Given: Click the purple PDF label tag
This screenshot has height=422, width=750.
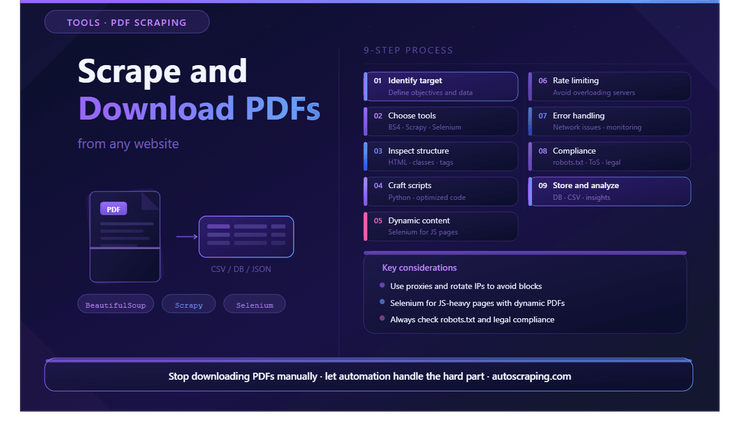Looking at the screenshot, I should [x=113, y=209].
